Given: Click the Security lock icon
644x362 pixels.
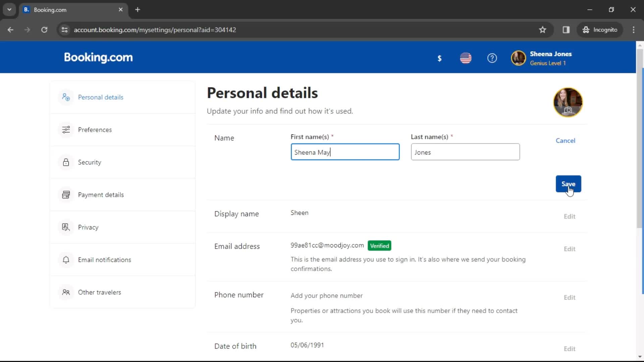Looking at the screenshot, I should pyautogui.click(x=66, y=162).
